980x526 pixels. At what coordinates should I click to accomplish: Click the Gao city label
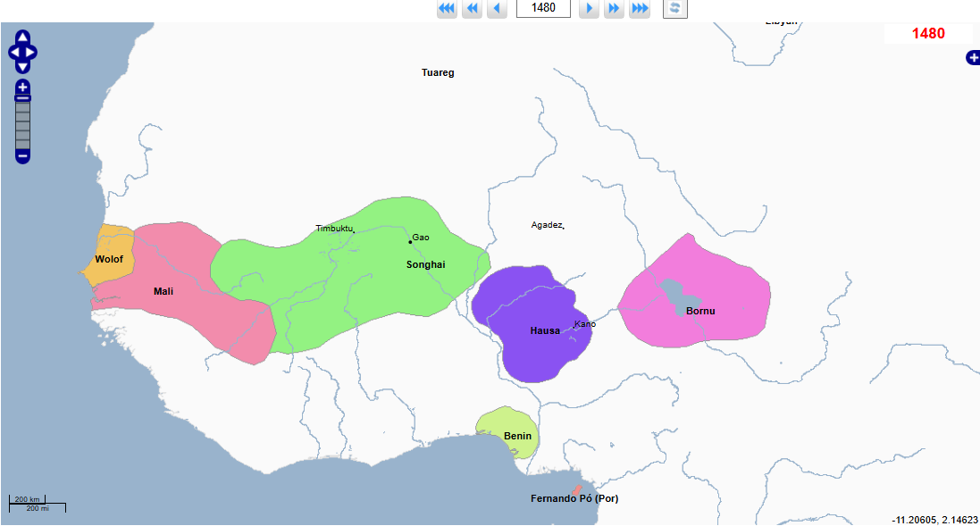pos(421,238)
